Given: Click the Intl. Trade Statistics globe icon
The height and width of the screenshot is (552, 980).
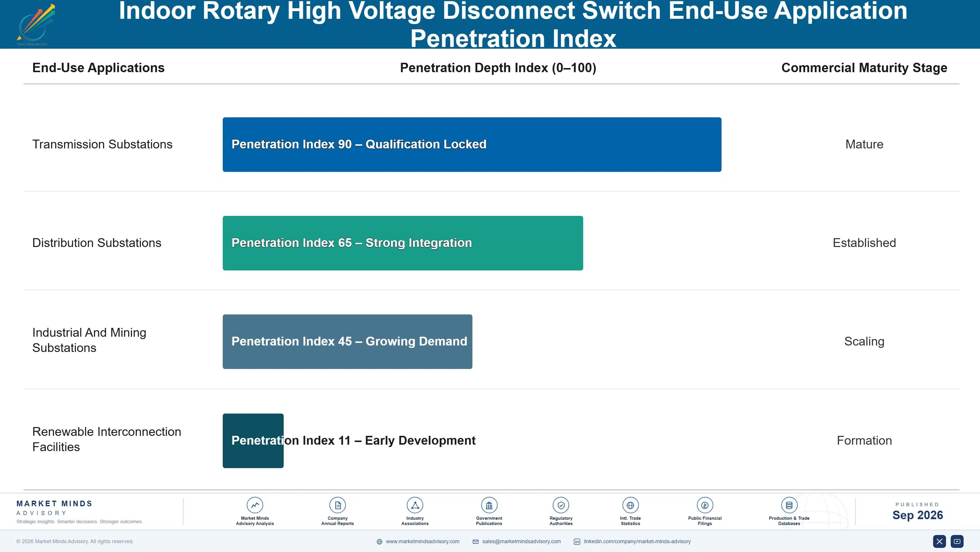Looking at the screenshot, I should coord(630,505).
